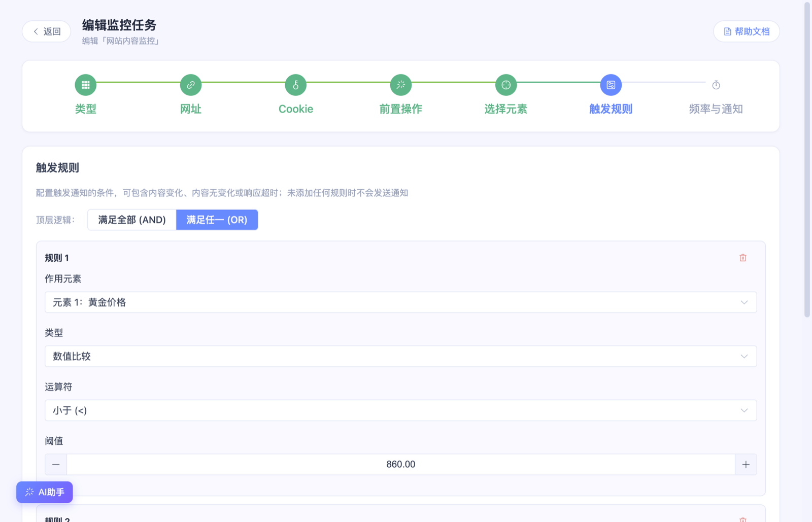
Task: Open the AI助手 floating button
Action: (45, 492)
